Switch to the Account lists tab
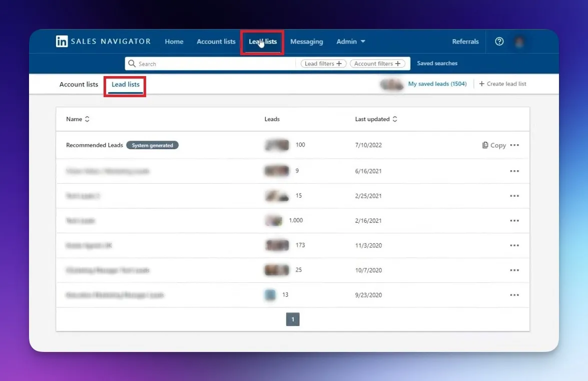 click(79, 85)
